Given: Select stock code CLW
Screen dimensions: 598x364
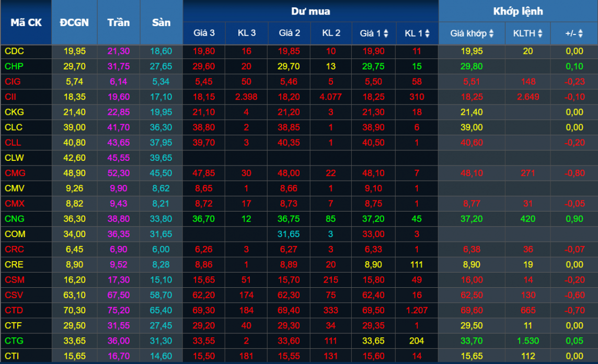Looking at the screenshot, I should (x=15, y=158).
